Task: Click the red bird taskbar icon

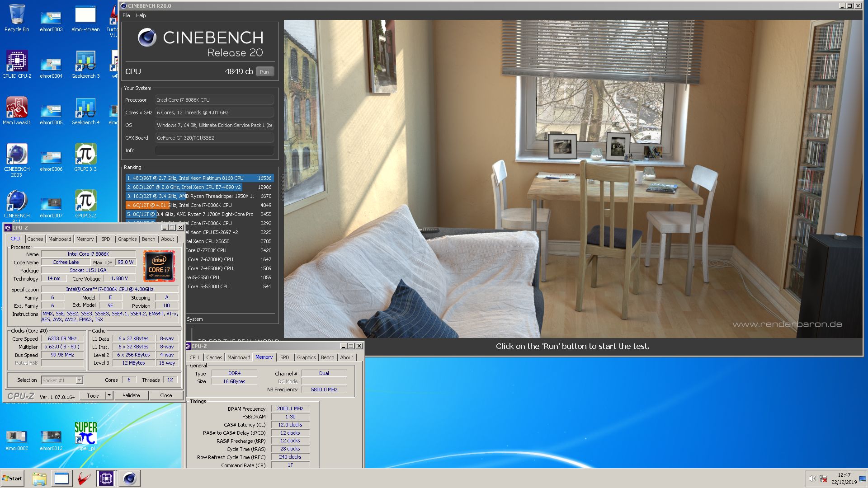Action: tap(84, 479)
